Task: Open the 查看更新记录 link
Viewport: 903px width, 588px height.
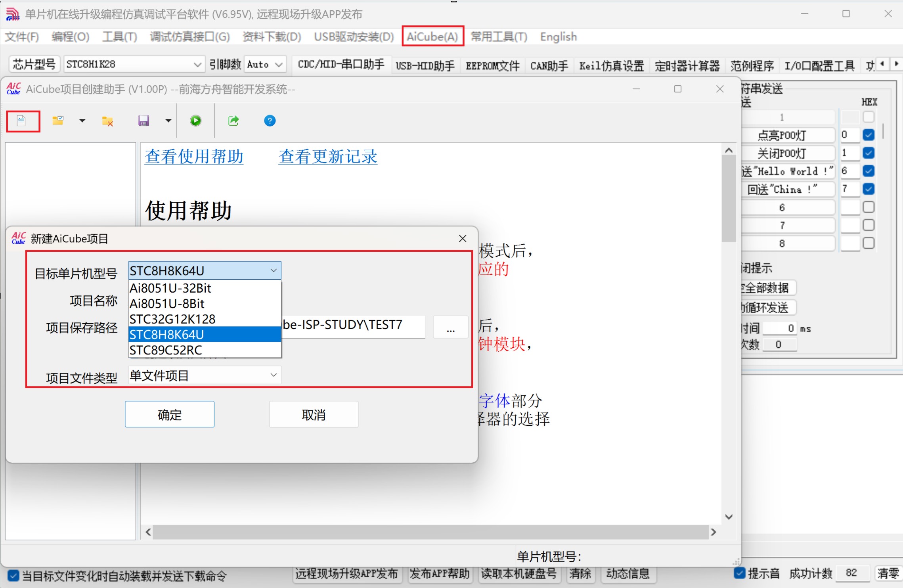Action: pos(328,156)
